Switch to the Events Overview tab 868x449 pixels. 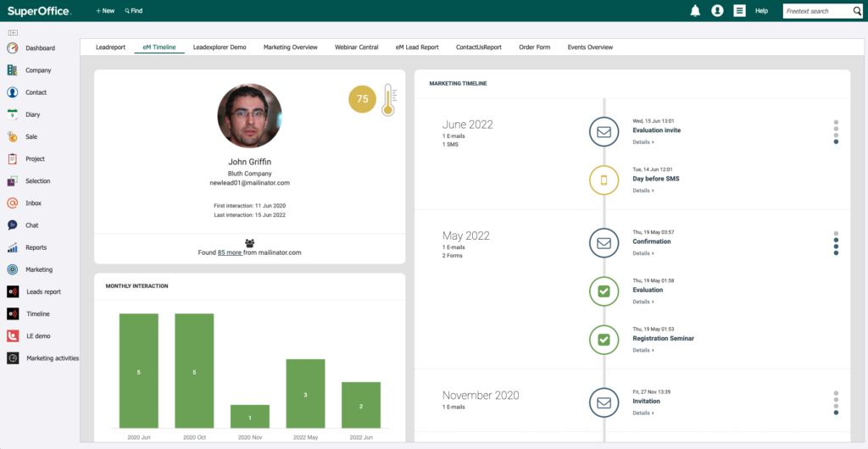pyautogui.click(x=590, y=47)
